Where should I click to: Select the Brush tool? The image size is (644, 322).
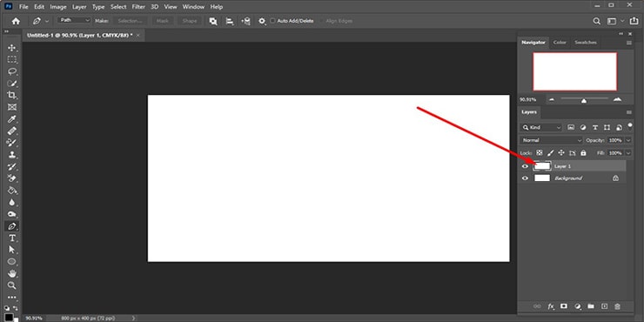12,143
